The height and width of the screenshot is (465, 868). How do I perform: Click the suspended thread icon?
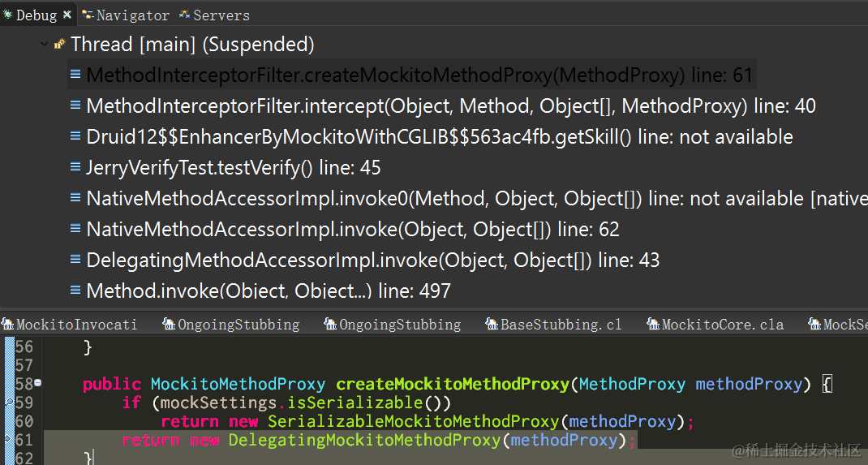[x=59, y=45]
